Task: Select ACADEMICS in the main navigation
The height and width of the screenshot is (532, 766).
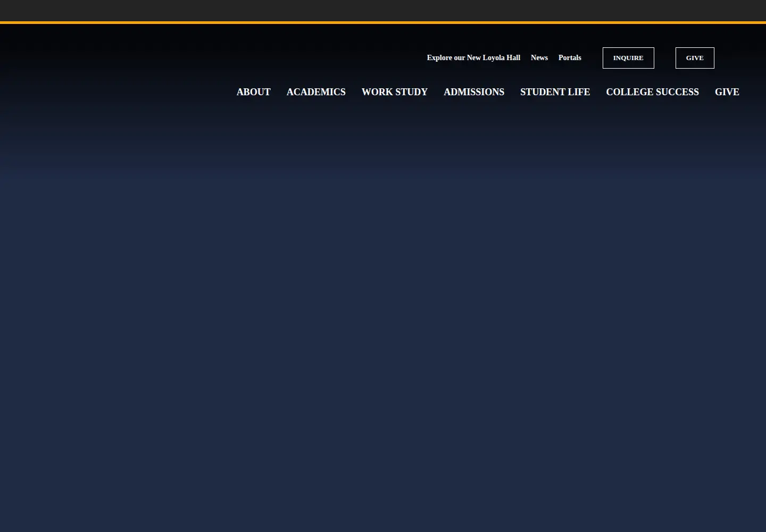Action: click(x=316, y=92)
